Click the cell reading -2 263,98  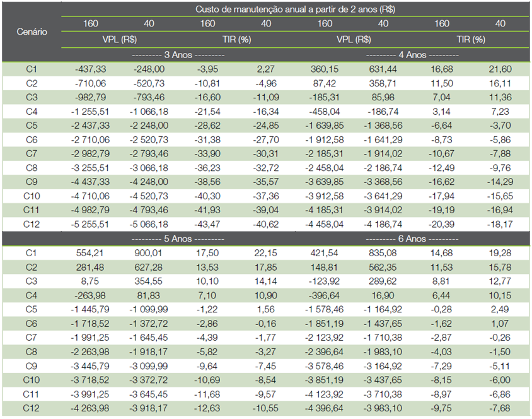click(90, 351)
